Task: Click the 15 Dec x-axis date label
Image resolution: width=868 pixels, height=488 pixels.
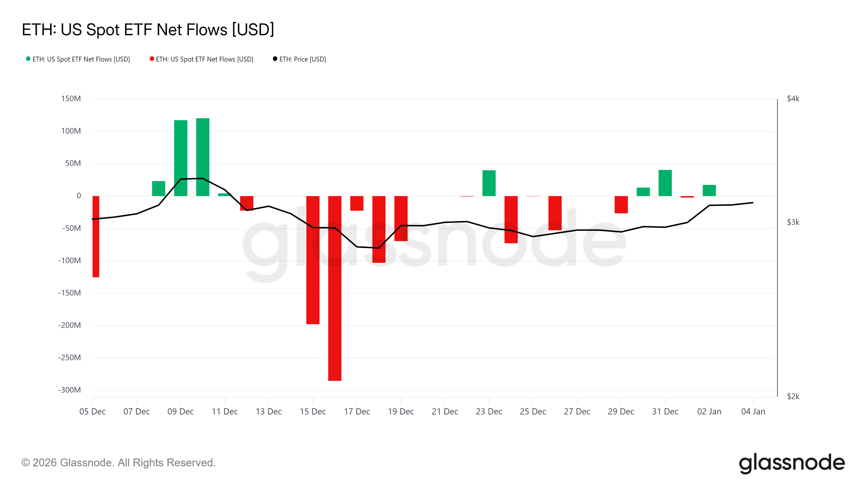Action: [313, 412]
